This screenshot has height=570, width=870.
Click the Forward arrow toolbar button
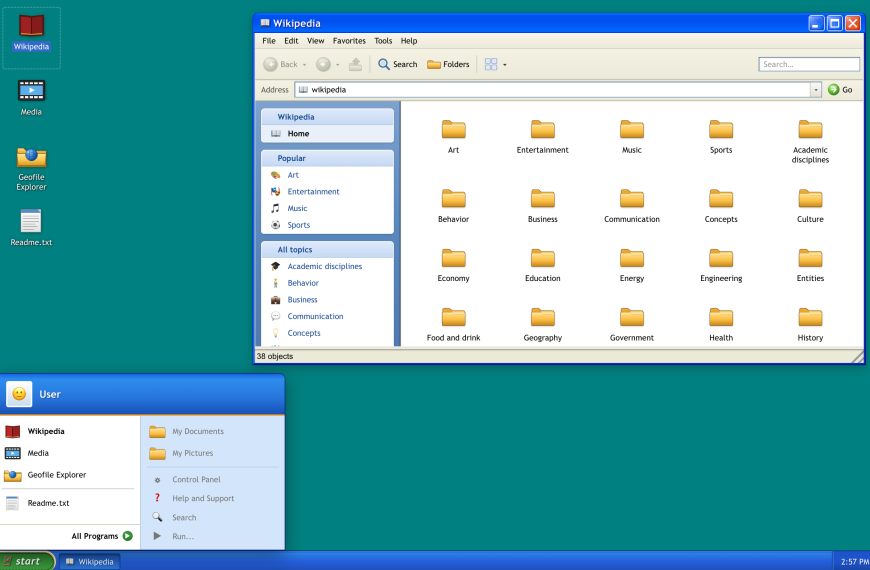[x=323, y=64]
